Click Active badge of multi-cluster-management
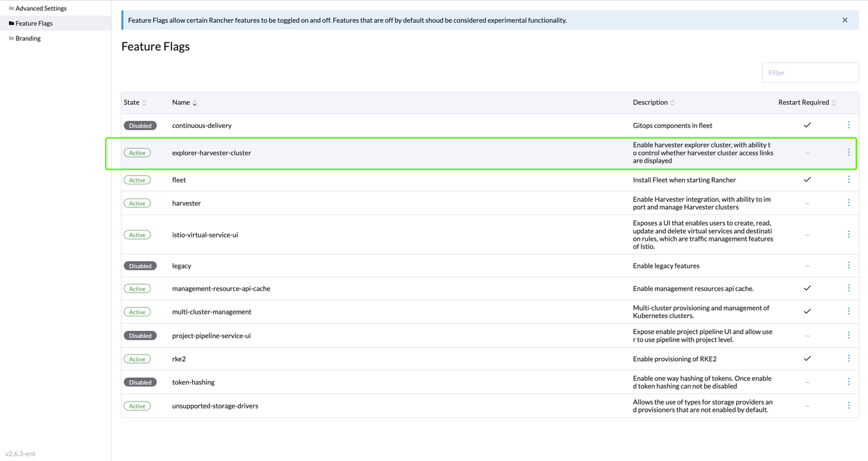 [x=137, y=312]
